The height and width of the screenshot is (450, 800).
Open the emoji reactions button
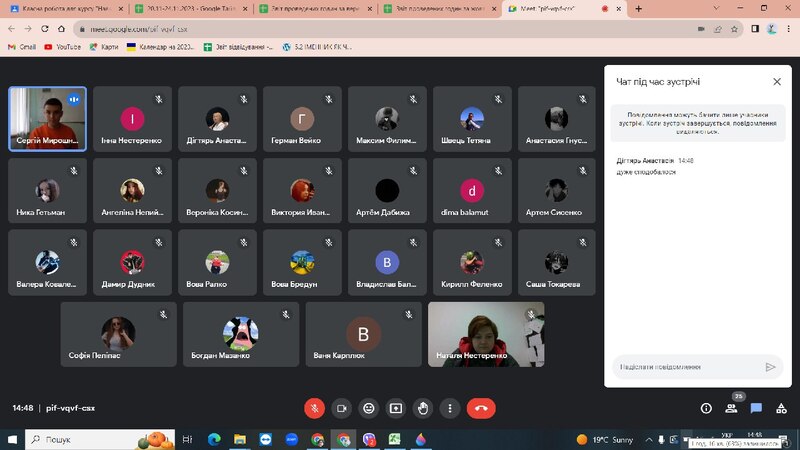(x=368, y=408)
